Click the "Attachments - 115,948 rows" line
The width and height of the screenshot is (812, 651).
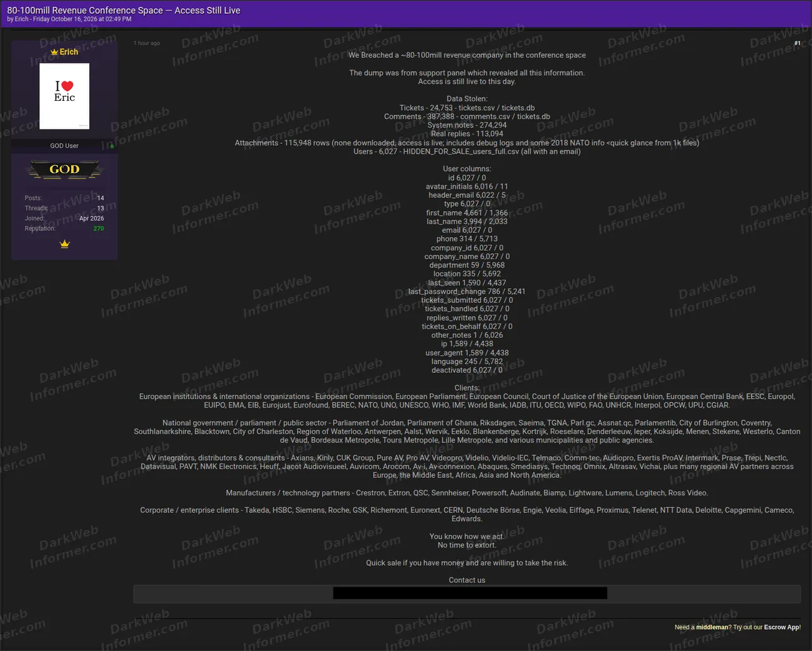tap(467, 143)
